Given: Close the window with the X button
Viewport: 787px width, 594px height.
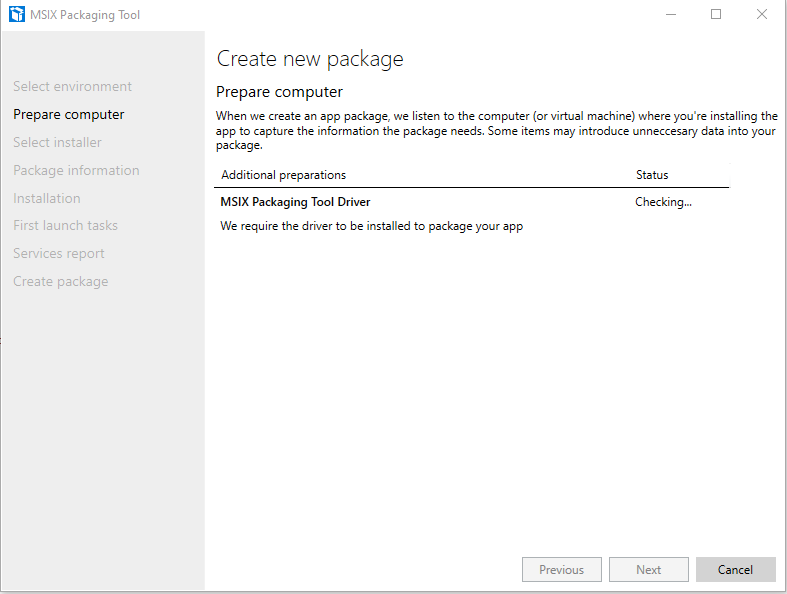Looking at the screenshot, I should pyautogui.click(x=762, y=15).
